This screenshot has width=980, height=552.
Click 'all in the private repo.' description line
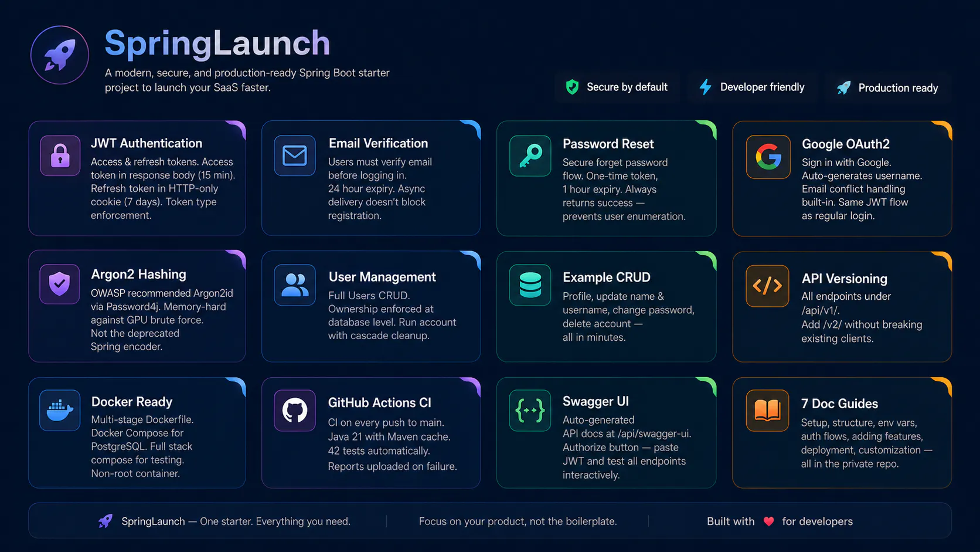pyautogui.click(x=849, y=464)
